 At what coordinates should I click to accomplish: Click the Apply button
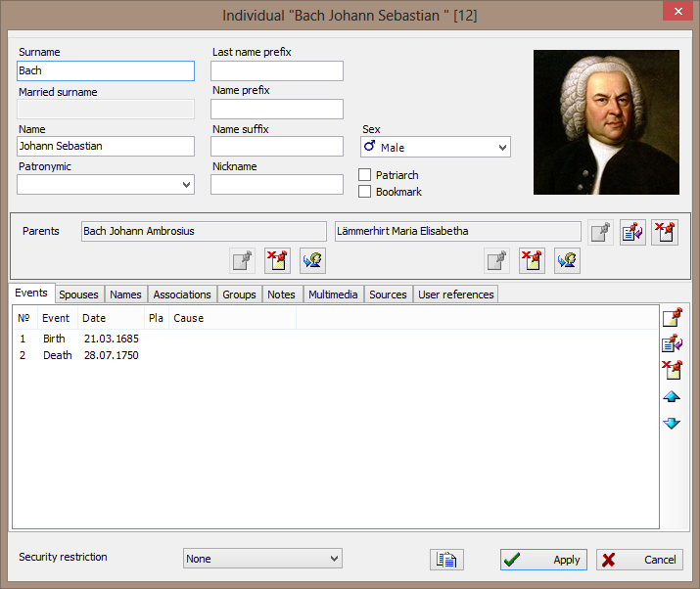544,560
